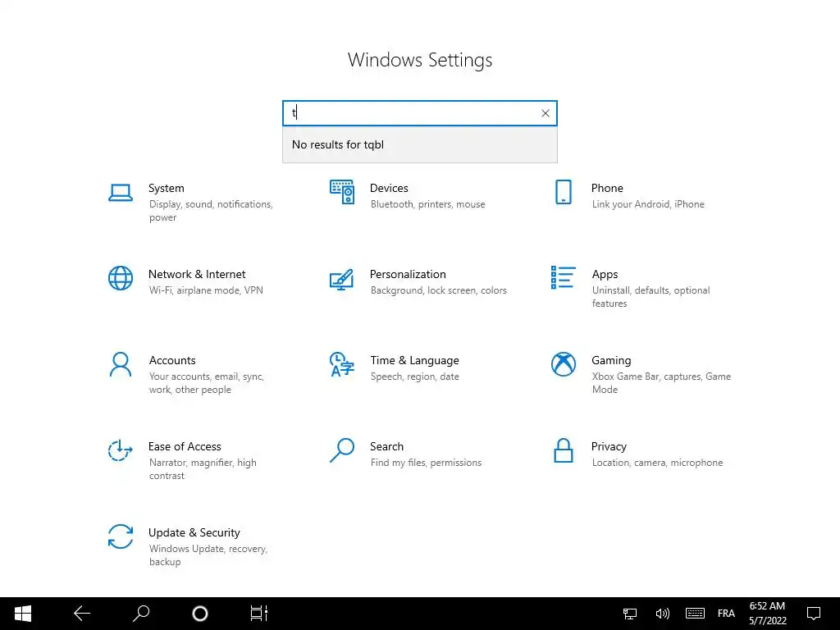Open the Ease of Access icon
The width and height of the screenshot is (840, 630).
[x=121, y=450]
